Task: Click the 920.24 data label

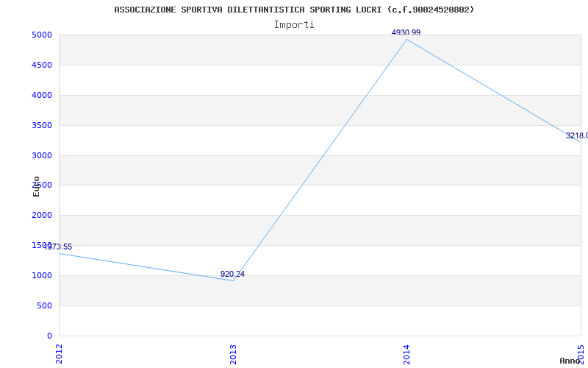Action: pyautogui.click(x=232, y=274)
